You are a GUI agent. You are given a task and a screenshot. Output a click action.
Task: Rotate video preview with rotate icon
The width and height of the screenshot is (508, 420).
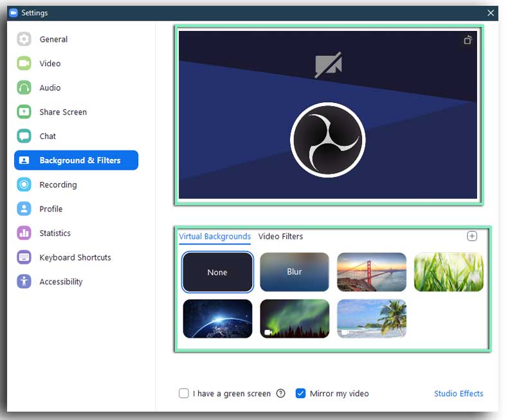point(467,40)
